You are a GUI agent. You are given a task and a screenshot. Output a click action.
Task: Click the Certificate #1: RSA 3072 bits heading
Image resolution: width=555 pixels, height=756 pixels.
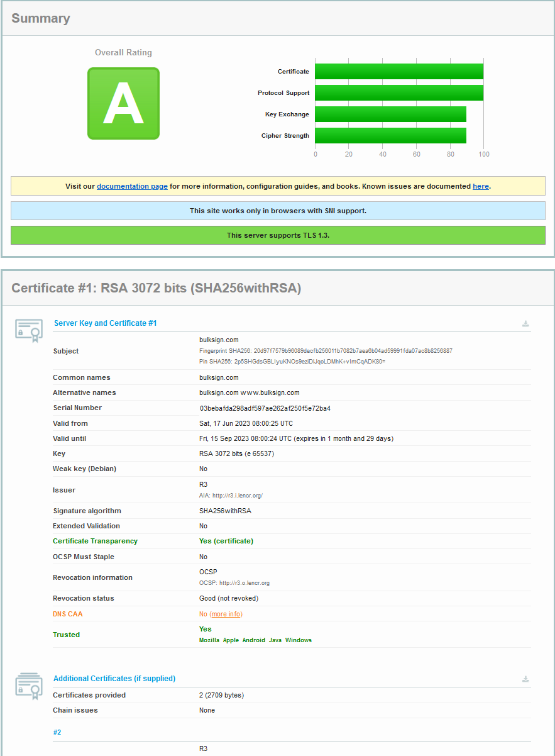pyautogui.click(x=157, y=288)
